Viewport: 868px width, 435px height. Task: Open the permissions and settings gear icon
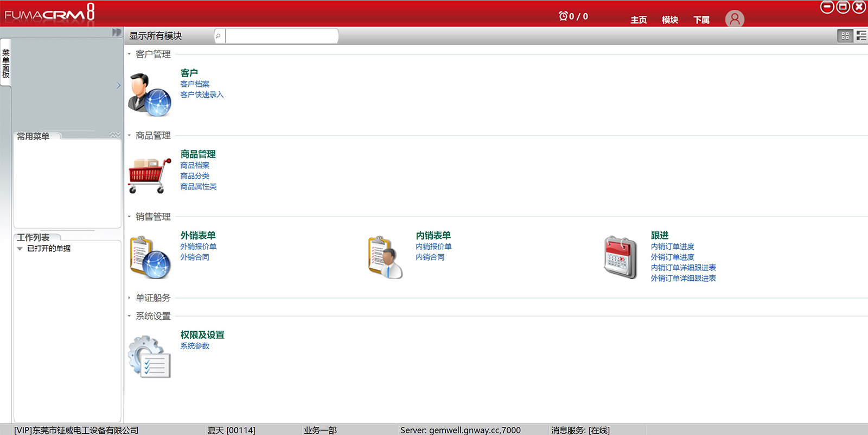point(150,356)
